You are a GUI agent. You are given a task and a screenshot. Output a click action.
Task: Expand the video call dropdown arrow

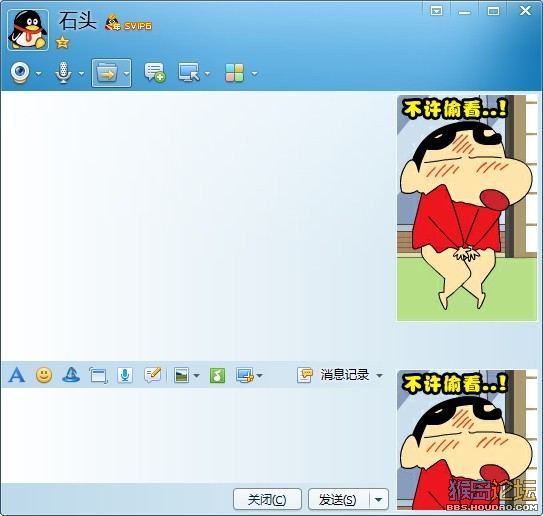coord(38,73)
